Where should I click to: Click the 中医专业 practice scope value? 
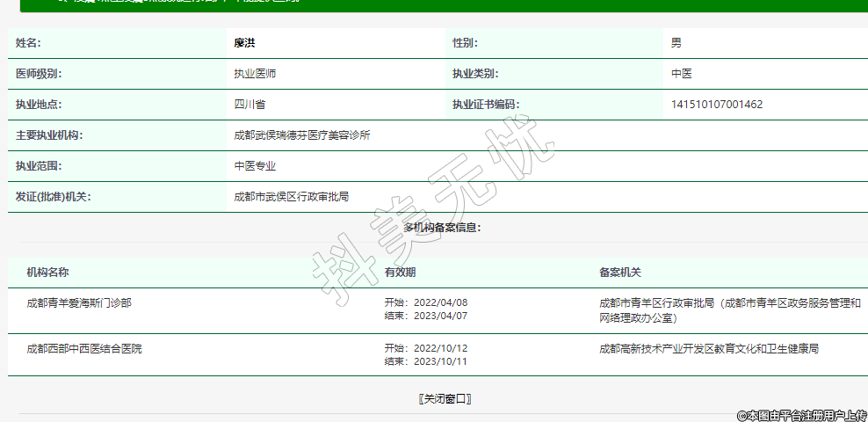click(x=255, y=166)
